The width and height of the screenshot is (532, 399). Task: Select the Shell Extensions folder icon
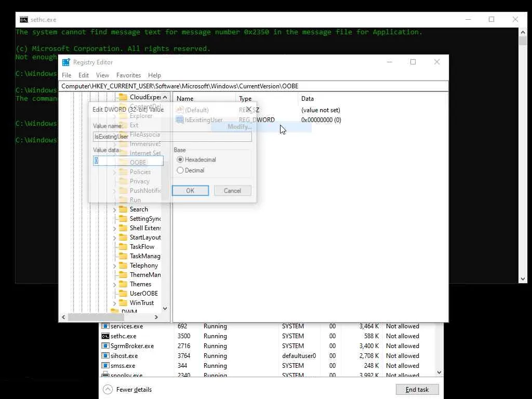[123, 228]
